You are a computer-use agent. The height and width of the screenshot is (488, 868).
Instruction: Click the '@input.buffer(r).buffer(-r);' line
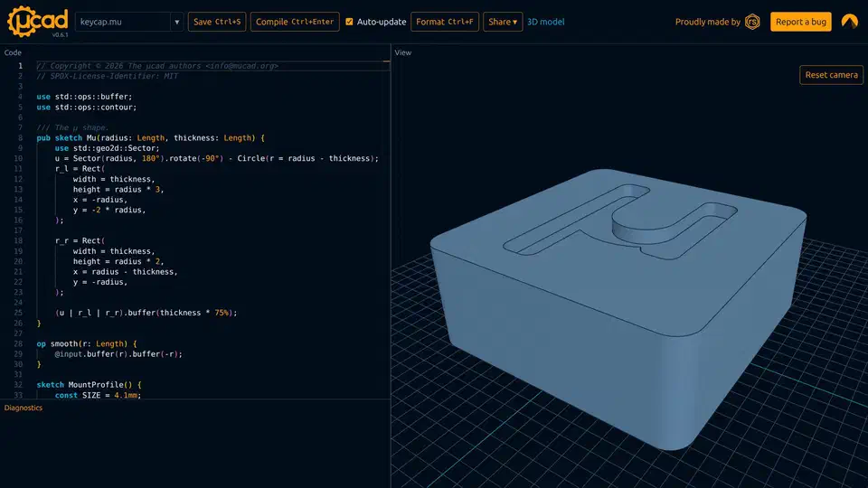pos(118,354)
